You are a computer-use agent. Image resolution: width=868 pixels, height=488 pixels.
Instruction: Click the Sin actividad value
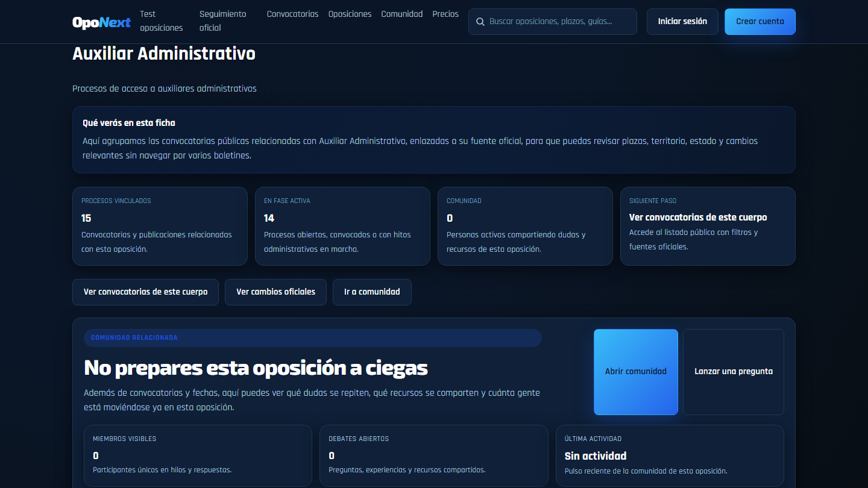tap(596, 456)
